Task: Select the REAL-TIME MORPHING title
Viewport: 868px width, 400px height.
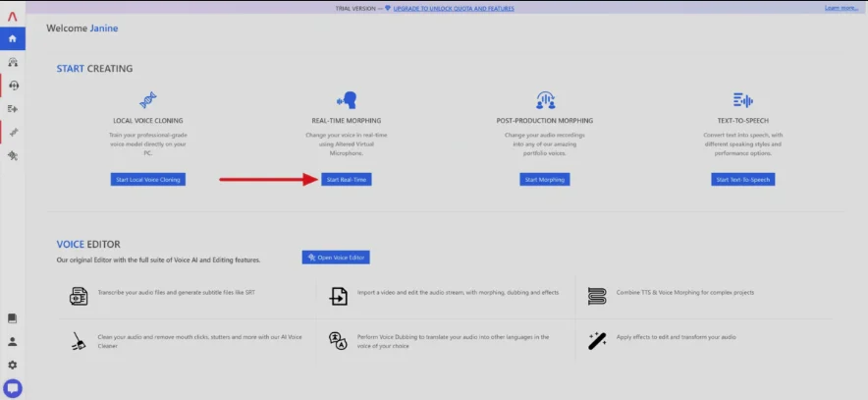Action: 347,120
